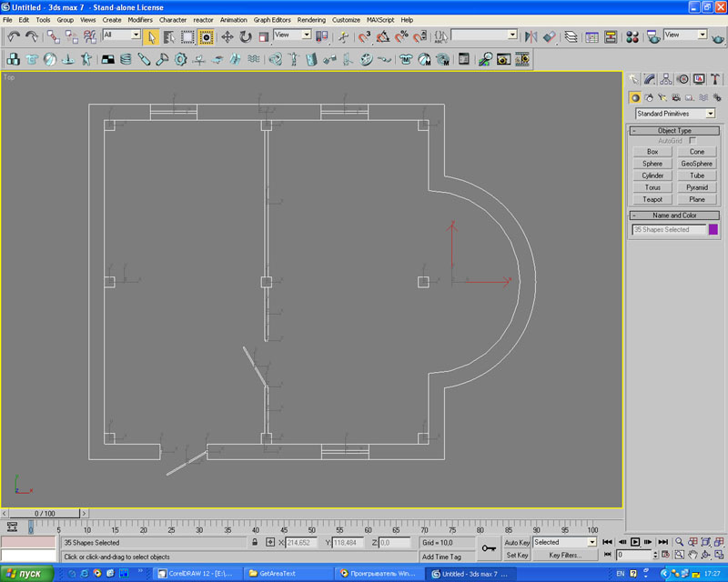Select the Undo arrow in main toolbar

click(x=14, y=36)
